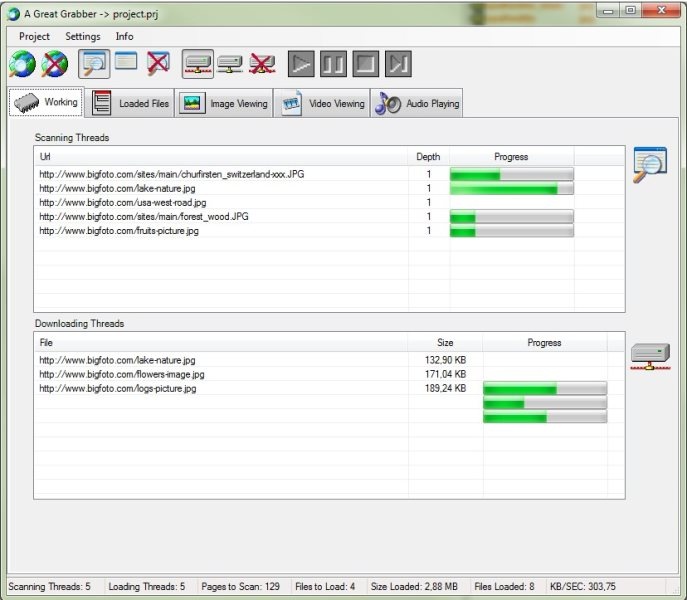Viewport: 687px width, 600px height.
Task: Click the File column header
Action: 221,342
